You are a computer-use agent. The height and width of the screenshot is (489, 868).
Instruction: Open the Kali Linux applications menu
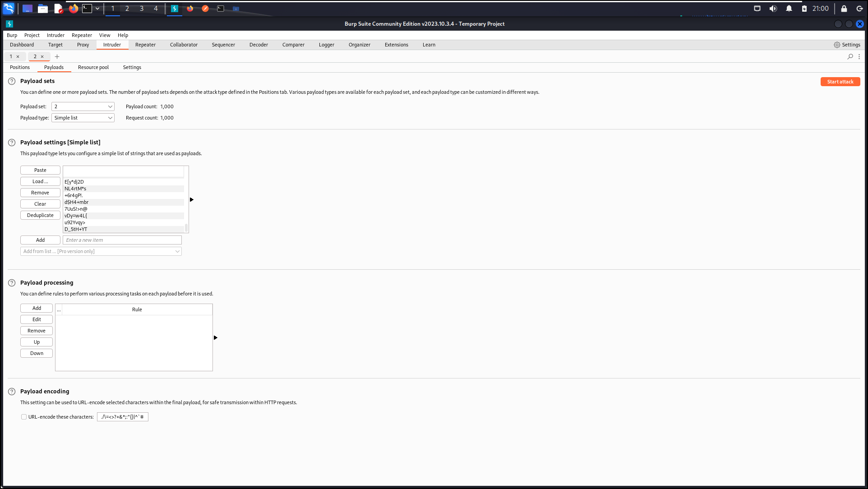pyautogui.click(x=9, y=8)
